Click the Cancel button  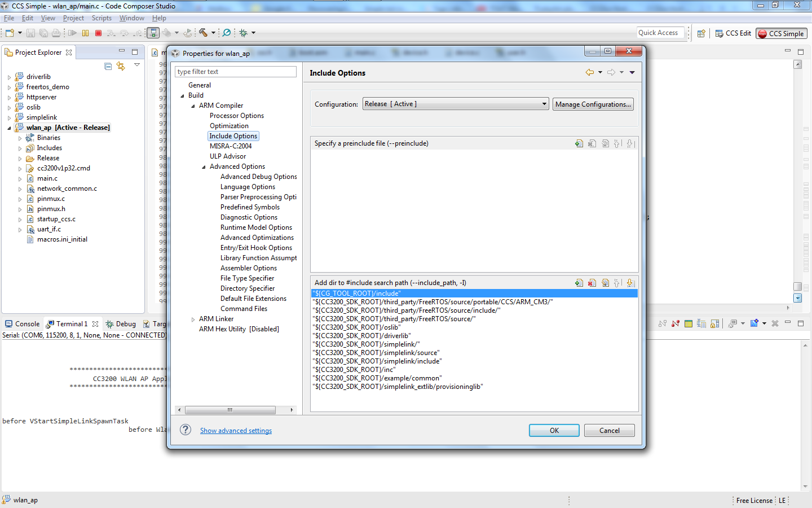point(610,430)
